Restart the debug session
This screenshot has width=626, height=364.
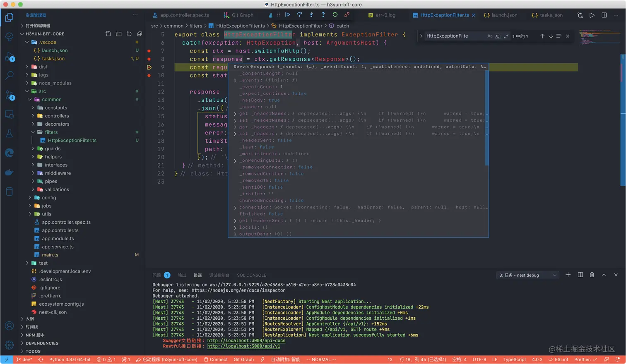tap(335, 14)
